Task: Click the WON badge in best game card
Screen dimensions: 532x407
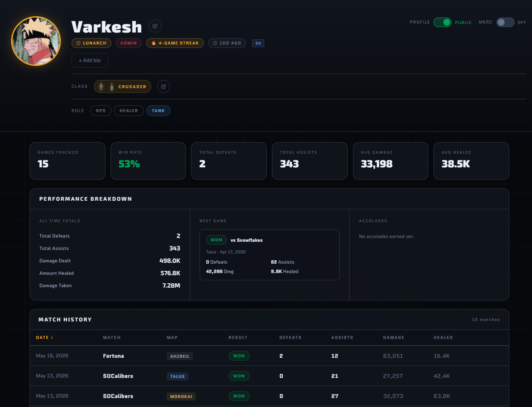Action: tap(216, 240)
